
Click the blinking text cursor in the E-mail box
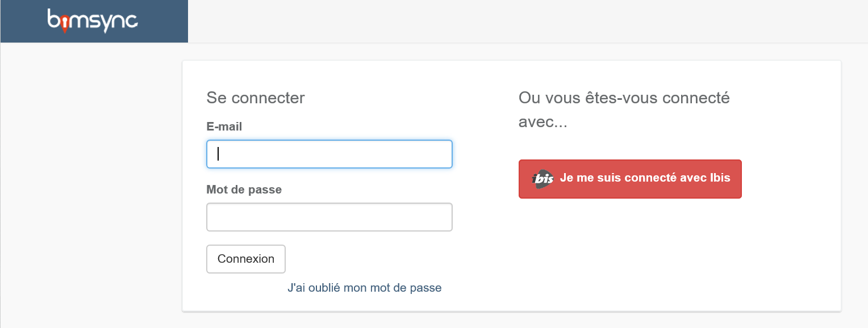(x=219, y=154)
